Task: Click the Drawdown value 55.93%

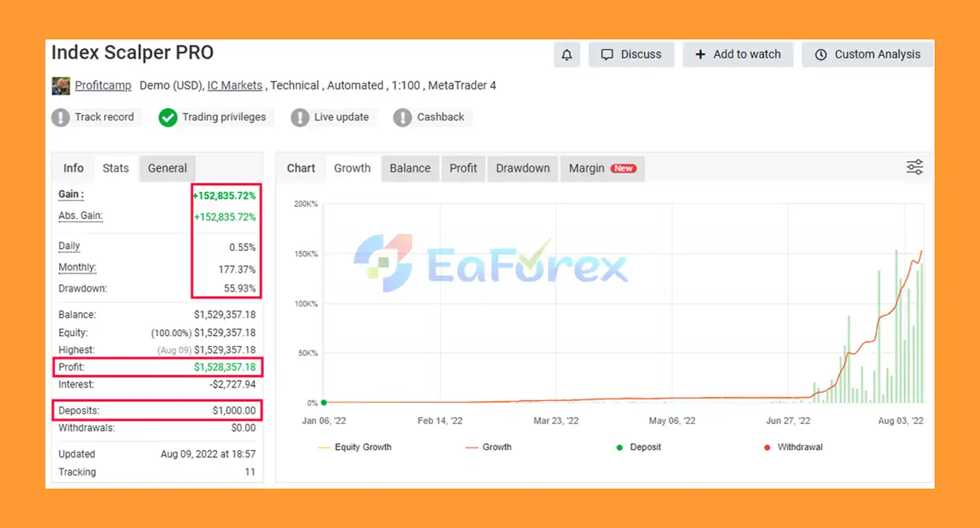Action: (240, 289)
